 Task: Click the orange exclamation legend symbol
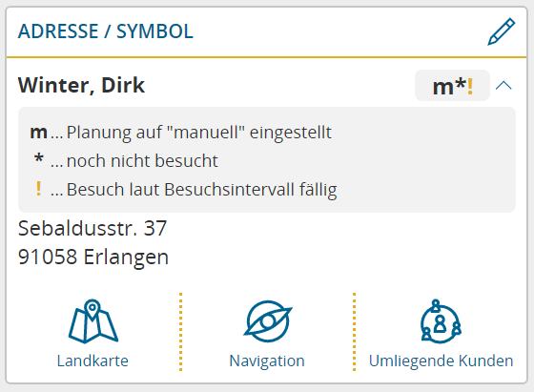[x=38, y=189]
